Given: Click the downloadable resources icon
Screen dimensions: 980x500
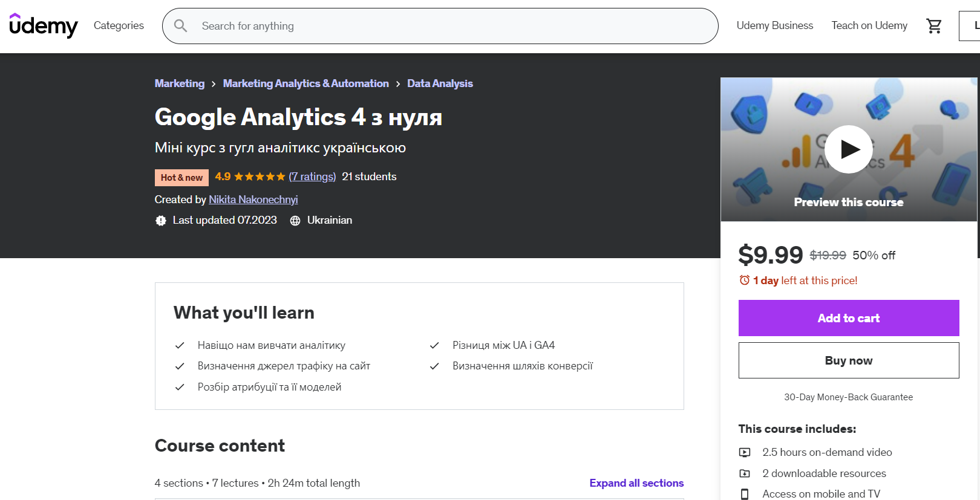Looking at the screenshot, I should (745, 473).
